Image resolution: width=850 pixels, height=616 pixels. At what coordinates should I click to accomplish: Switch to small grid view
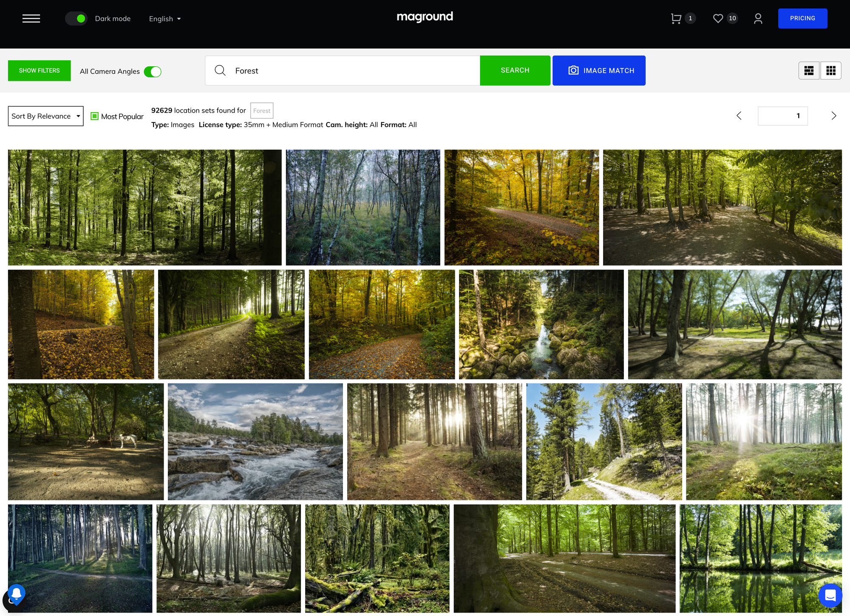pyautogui.click(x=831, y=71)
